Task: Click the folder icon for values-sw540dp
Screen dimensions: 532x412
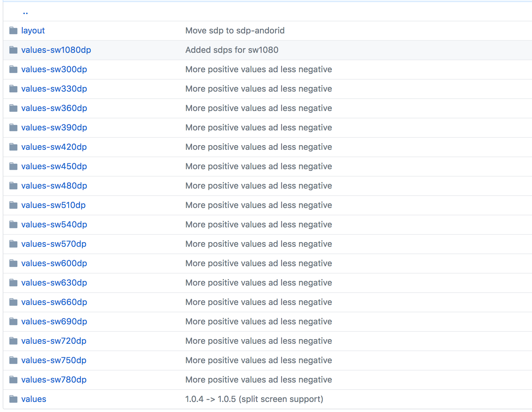Action: click(x=13, y=225)
